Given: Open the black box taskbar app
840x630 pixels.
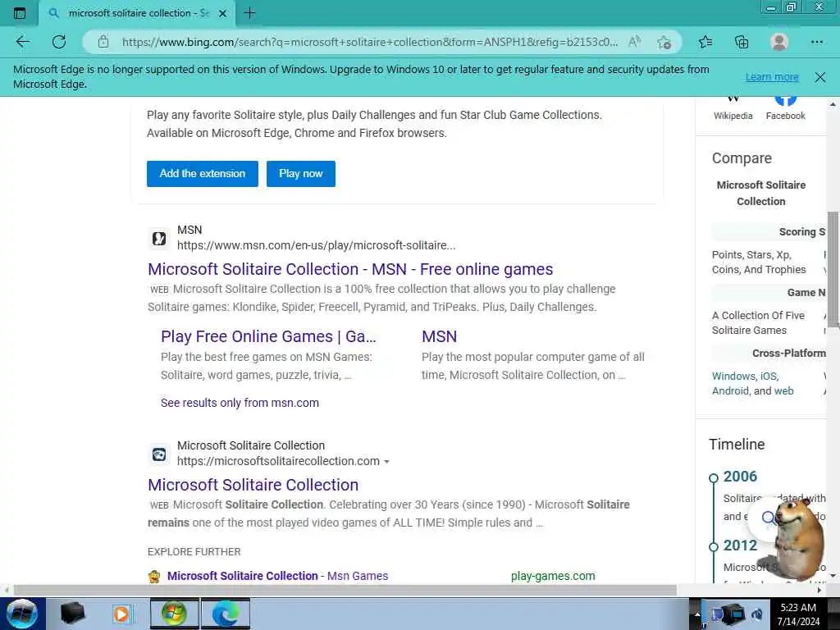Looking at the screenshot, I should click(x=72, y=614).
